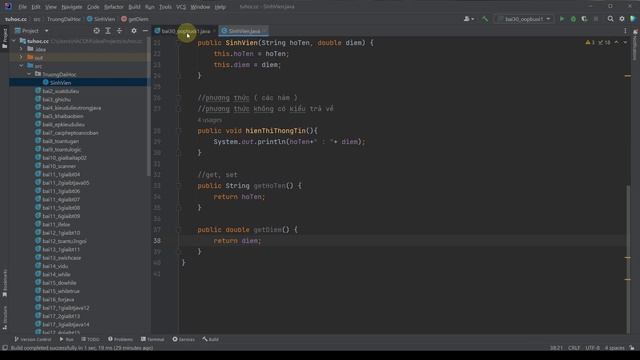Open the Refactor menu
640x360 pixels.
114,7
